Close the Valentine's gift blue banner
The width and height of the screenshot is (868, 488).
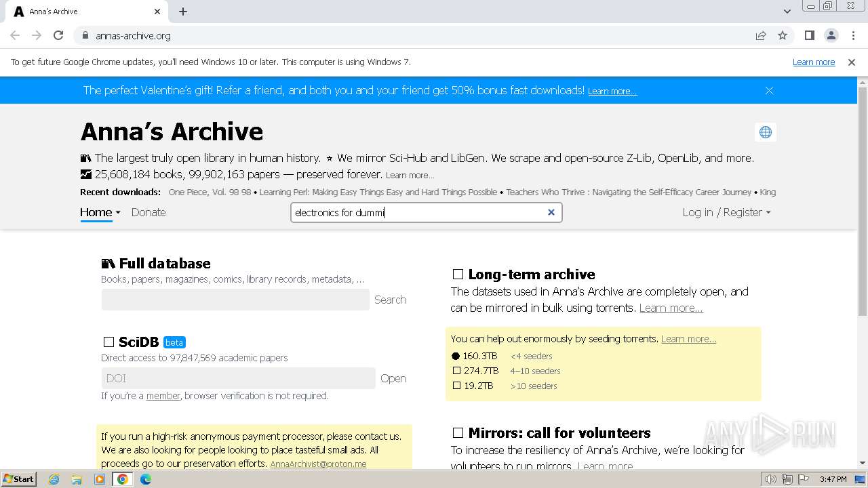(x=769, y=90)
